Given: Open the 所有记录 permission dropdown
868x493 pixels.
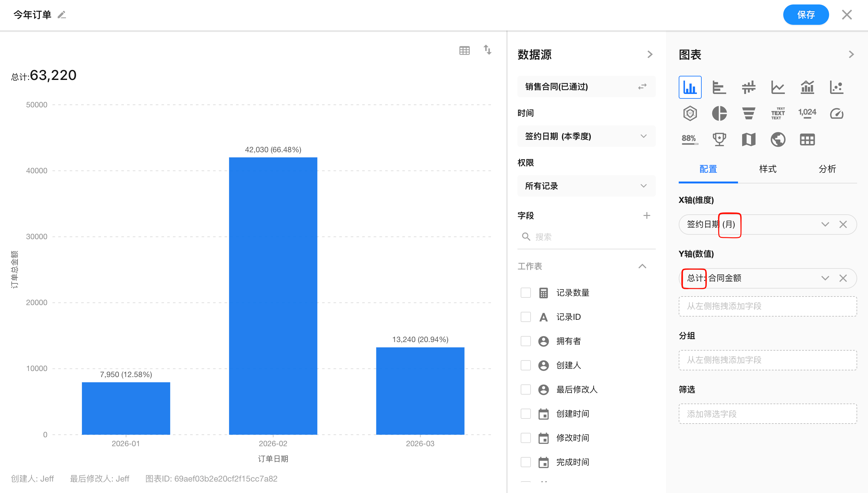Looking at the screenshot, I should (x=586, y=186).
